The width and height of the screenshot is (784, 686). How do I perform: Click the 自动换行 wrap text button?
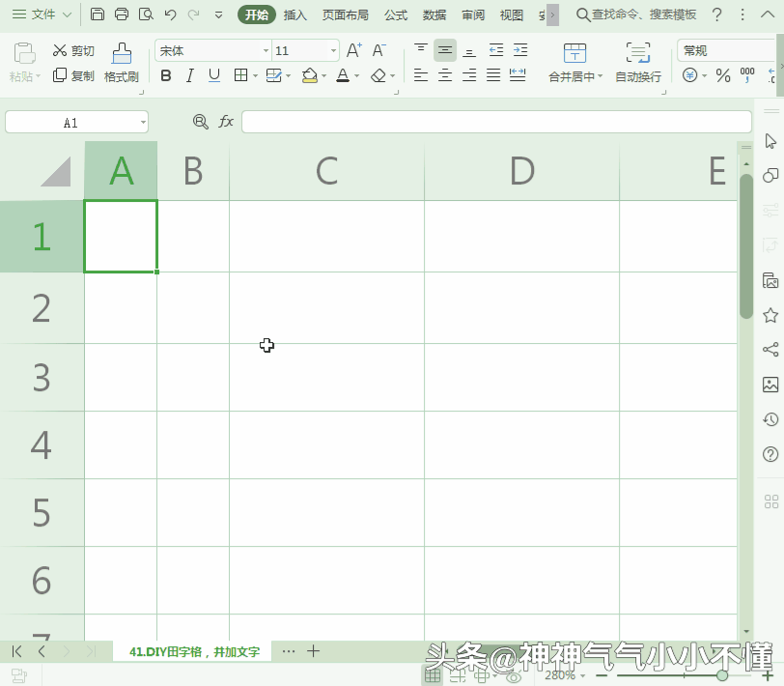tap(638, 63)
